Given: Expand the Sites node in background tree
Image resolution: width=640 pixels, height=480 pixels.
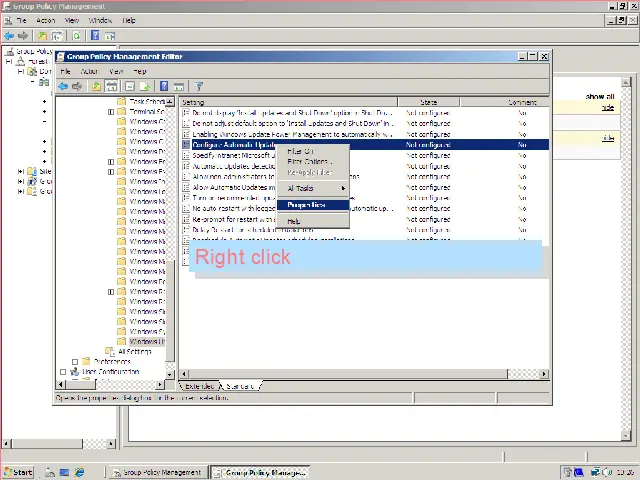Looking at the screenshot, I should click(x=21, y=171).
